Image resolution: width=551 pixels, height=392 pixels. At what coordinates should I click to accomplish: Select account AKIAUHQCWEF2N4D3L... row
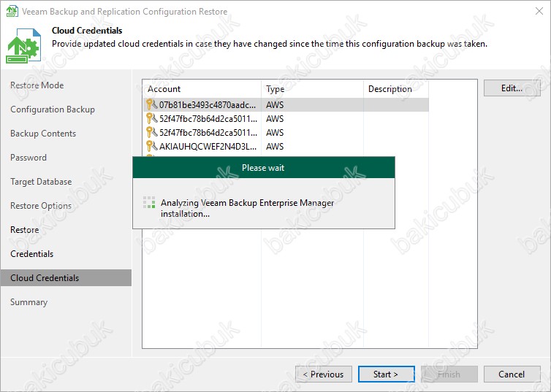pyautogui.click(x=286, y=146)
